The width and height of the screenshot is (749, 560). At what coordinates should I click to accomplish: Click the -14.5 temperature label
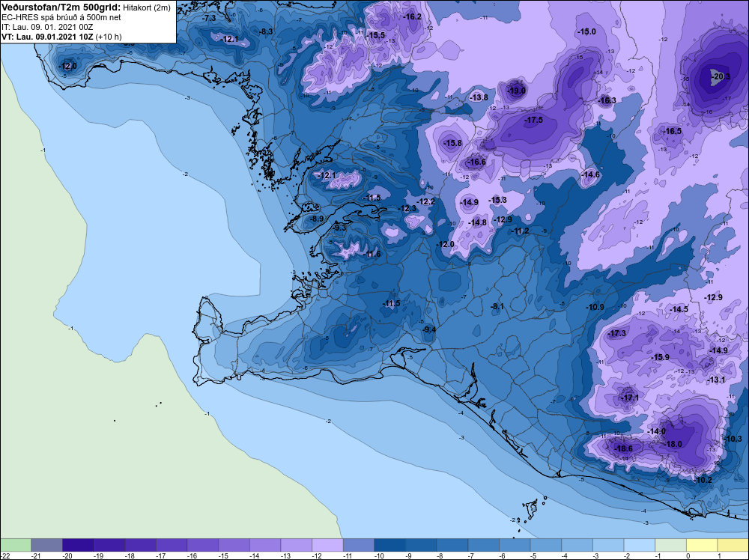click(x=679, y=309)
